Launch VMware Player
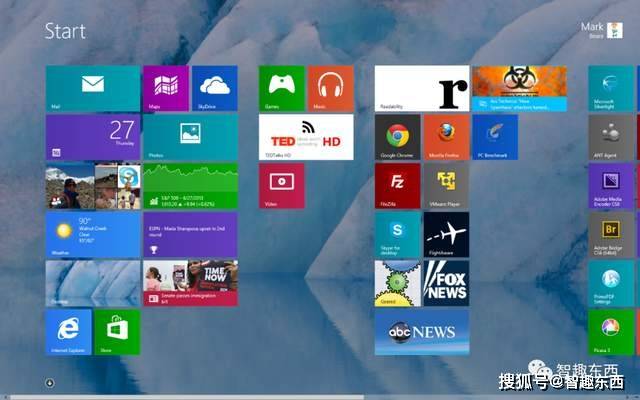The width and height of the screenshot is (640, 400). pos(447,186)
